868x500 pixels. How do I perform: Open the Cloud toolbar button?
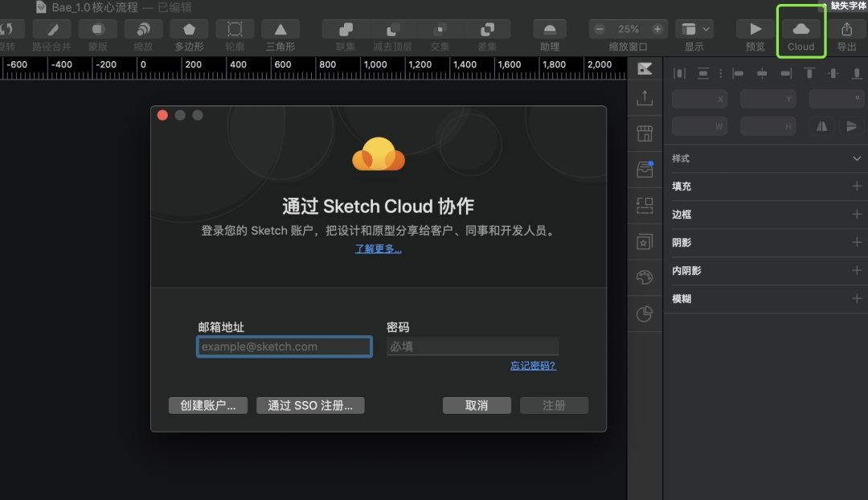point(801,30)
